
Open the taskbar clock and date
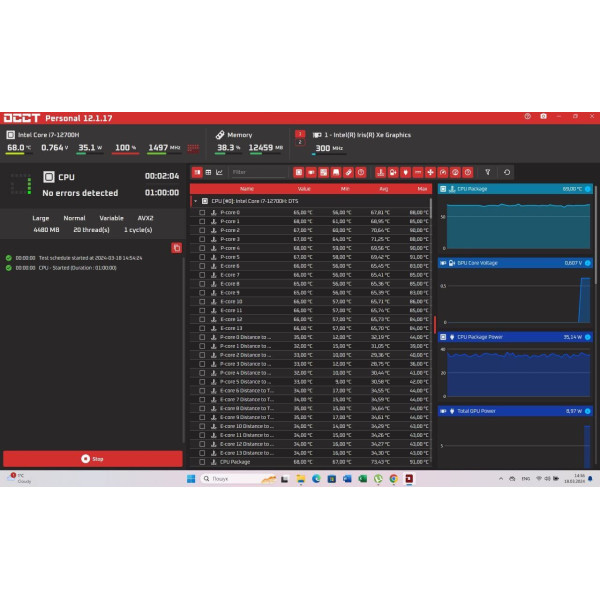[x=574, y=479]
